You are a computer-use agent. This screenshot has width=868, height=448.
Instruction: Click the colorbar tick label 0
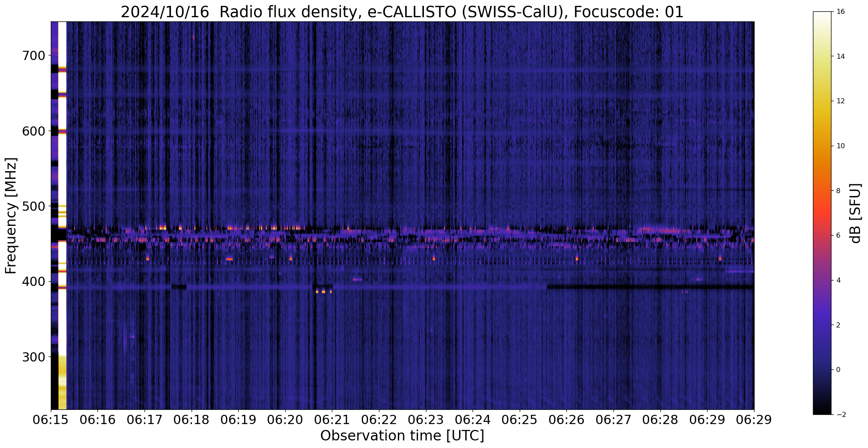click(x=839, y=370)
